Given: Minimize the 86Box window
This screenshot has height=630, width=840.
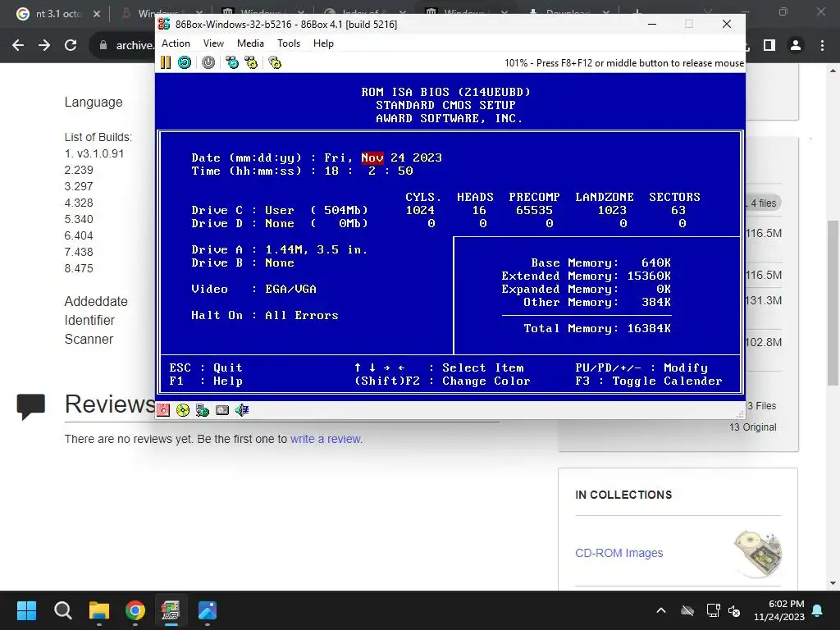Looking at the screenshot, I should pyautogui.click(x=652, y=24).
